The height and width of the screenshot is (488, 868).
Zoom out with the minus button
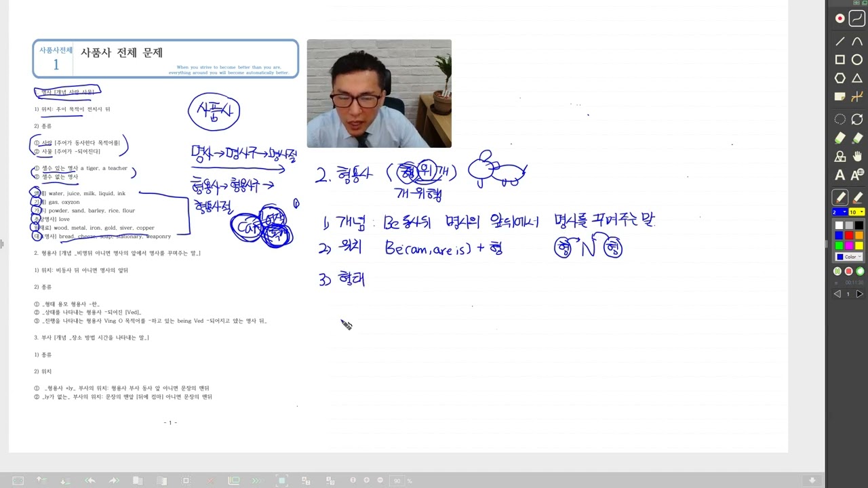pyautogui.click(x=380, y=480)
